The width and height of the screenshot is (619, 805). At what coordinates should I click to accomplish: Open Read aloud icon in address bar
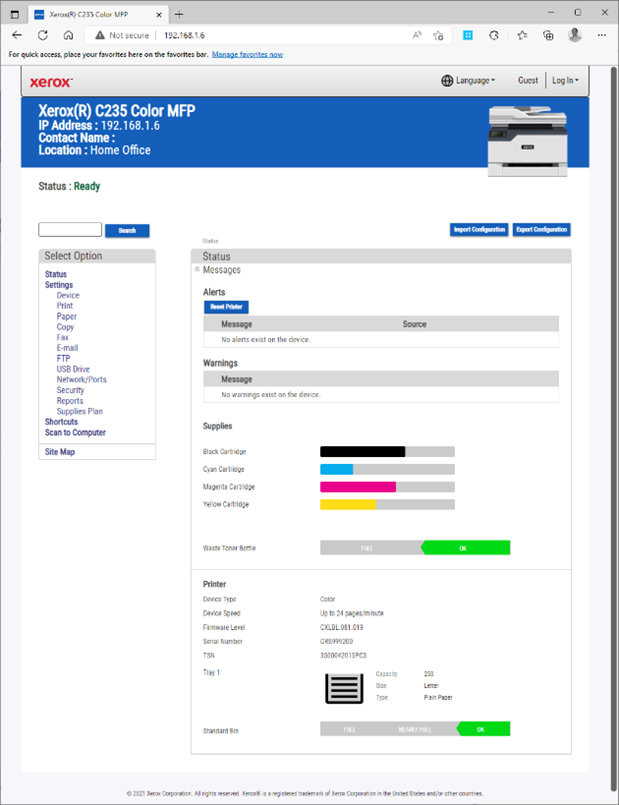tap(417, 35)
